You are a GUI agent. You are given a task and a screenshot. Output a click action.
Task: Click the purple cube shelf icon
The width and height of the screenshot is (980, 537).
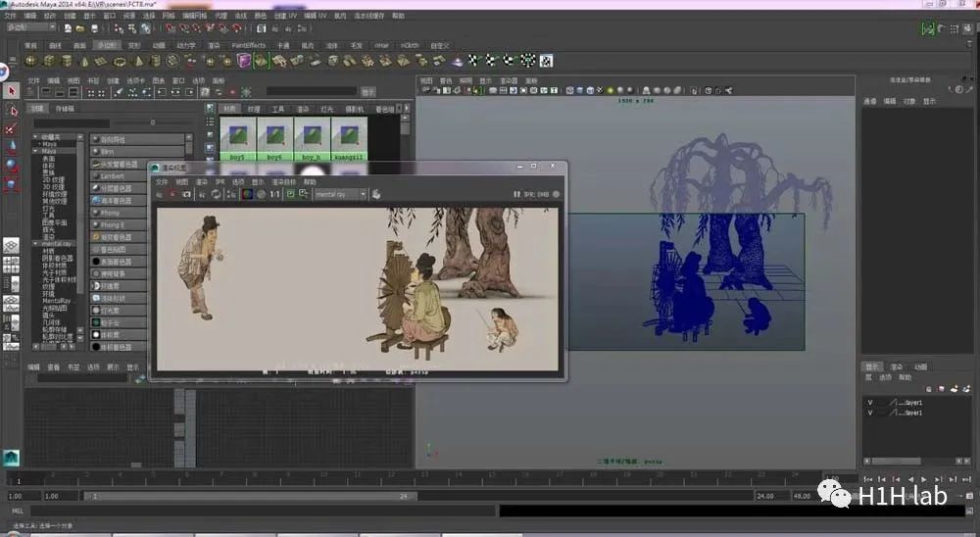(x=245, y=61)
